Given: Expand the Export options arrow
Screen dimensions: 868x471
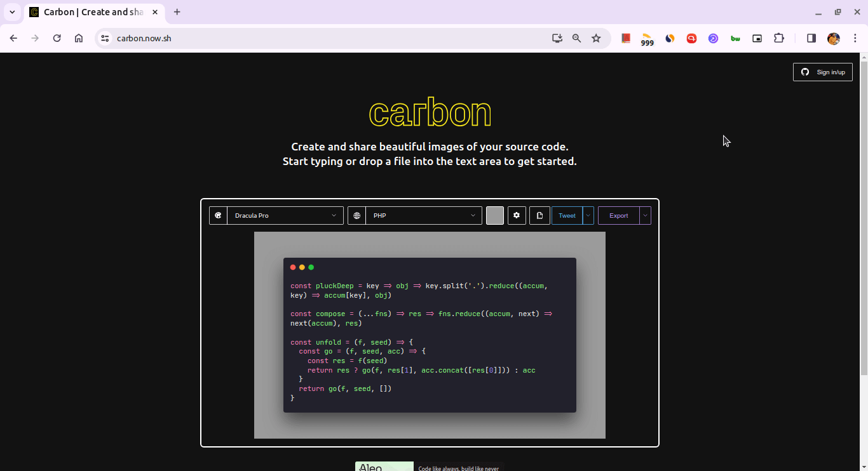Looking at the screenshot, I should [646, 216].
